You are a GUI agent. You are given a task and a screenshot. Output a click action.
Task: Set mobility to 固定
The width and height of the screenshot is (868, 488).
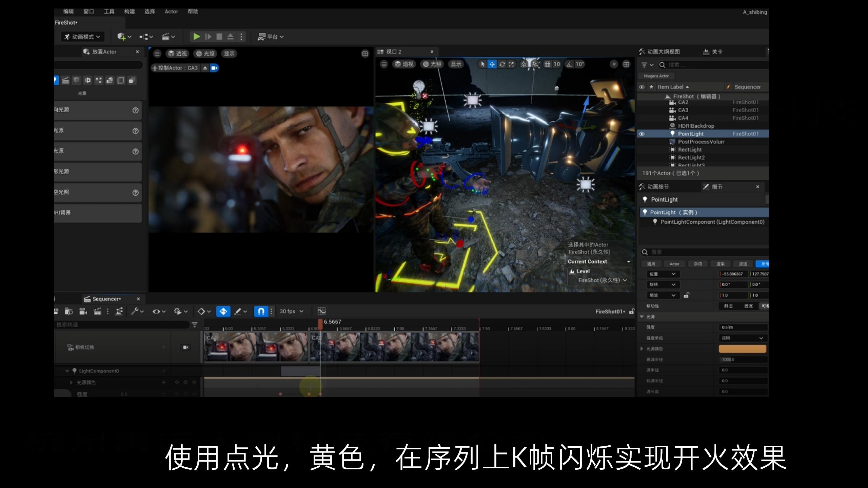[x=748, y=306]
